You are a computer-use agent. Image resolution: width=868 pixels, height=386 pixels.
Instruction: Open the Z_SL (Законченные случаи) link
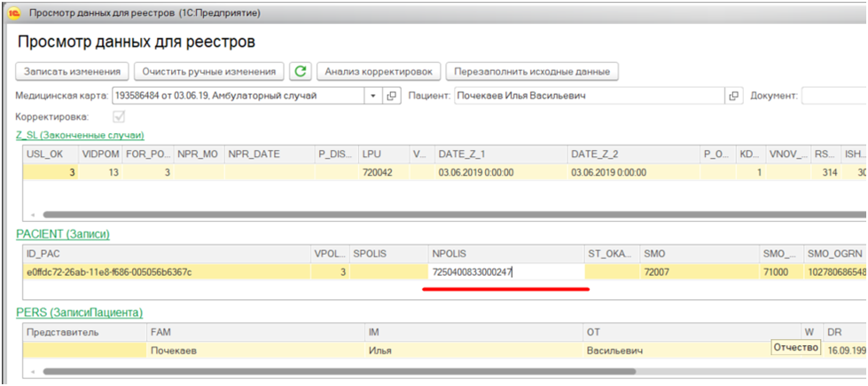[81, 135]
